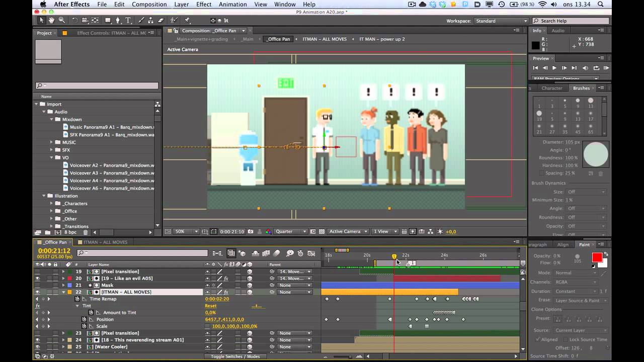Image resolution: width=644 pixels, height=362 pixels.
Task: Select the Zoom magnifier tool
Action: 62,21
